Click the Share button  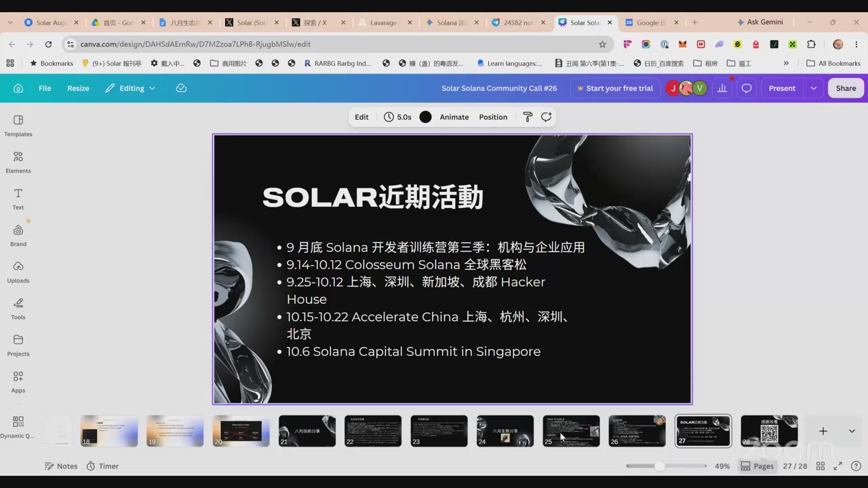(x=846, y=88)
